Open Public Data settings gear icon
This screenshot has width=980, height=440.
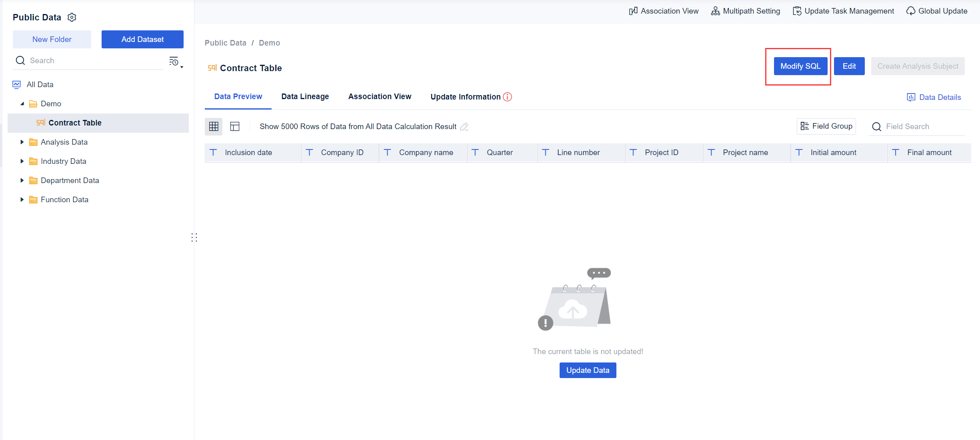[72, 17]
